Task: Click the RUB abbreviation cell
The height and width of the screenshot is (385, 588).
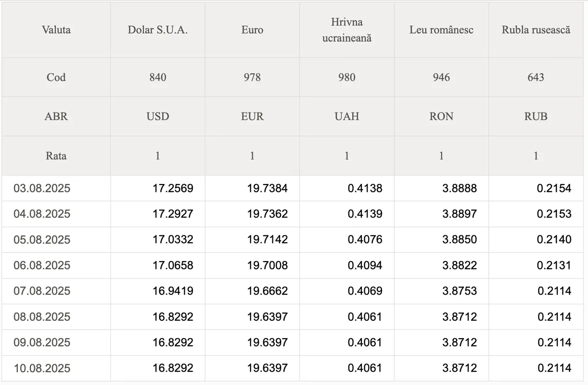Action: tap(536, 116)
